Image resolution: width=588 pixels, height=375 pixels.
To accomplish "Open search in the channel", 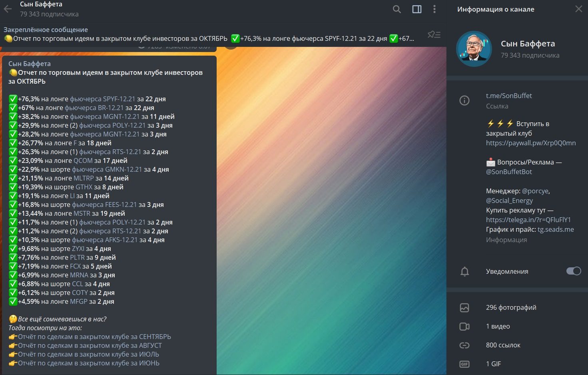I will (x=397, y=9).
